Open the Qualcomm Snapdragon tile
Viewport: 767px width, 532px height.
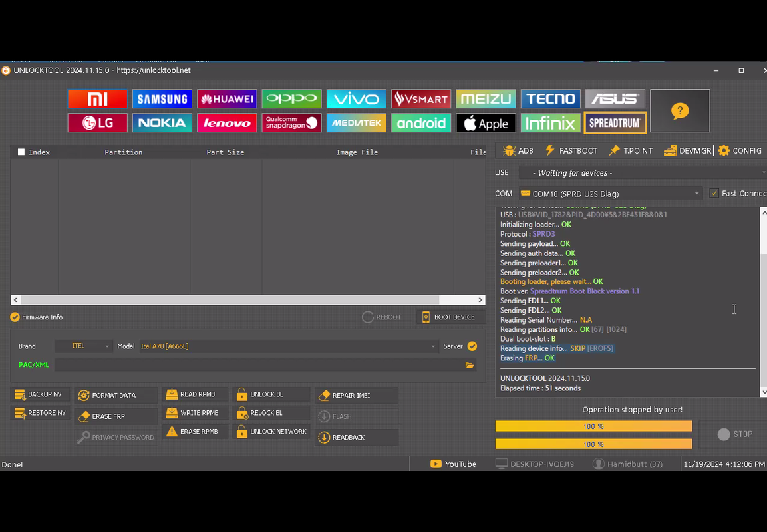[291, 123]
